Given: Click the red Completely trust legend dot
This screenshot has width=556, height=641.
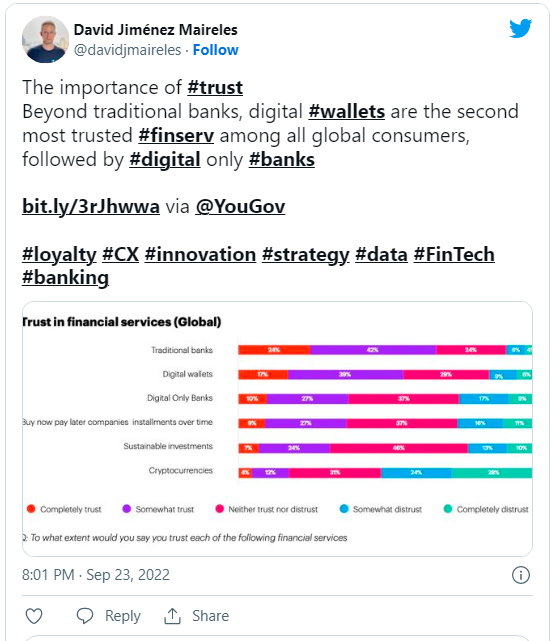Looking at the screenshot, I should point(31,509).
